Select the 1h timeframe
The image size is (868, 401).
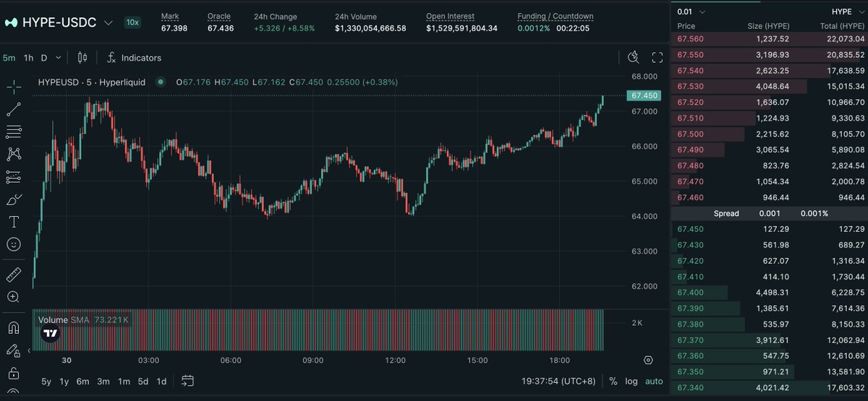(x=28, y=58)
